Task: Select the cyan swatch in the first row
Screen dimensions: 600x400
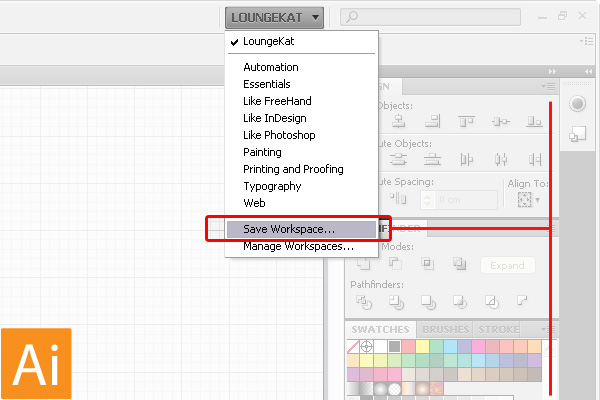Action: (x=450, y=346)
